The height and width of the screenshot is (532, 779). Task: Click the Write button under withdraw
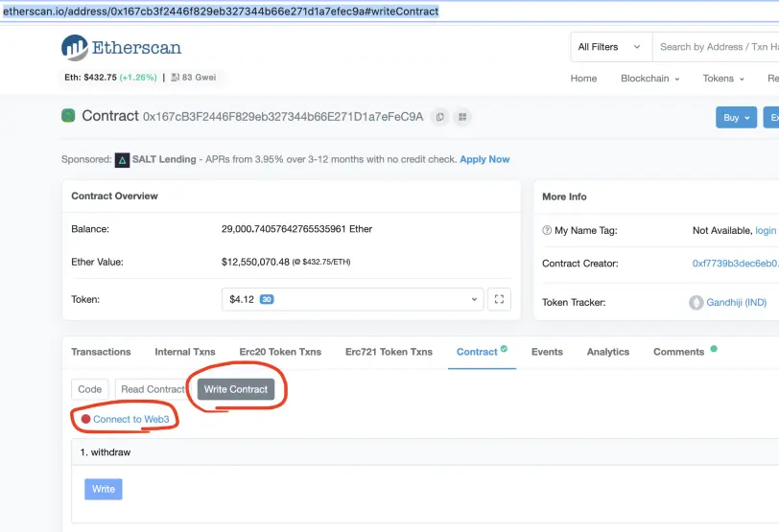[x=104, y=489]
